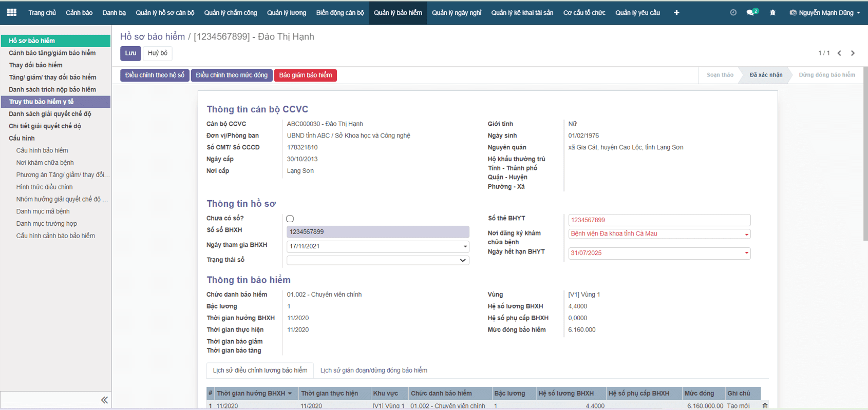
Task: Click the plus icon in top navbar
Action: tap(676, 12)
